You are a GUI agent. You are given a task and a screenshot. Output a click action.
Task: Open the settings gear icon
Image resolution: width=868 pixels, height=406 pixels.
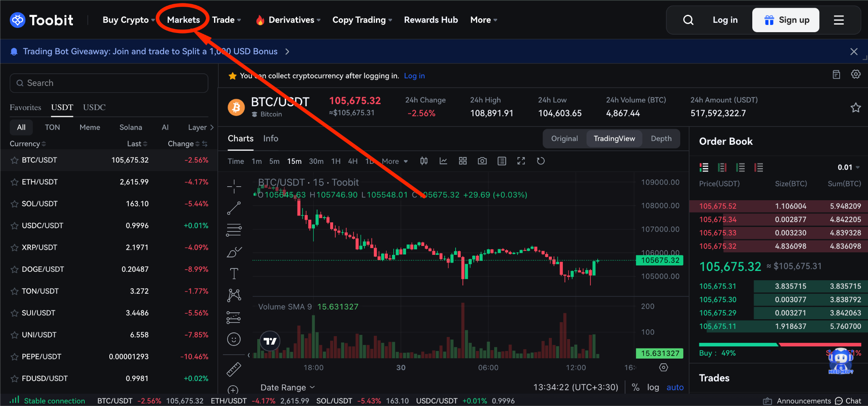click(x=856, y=75)
